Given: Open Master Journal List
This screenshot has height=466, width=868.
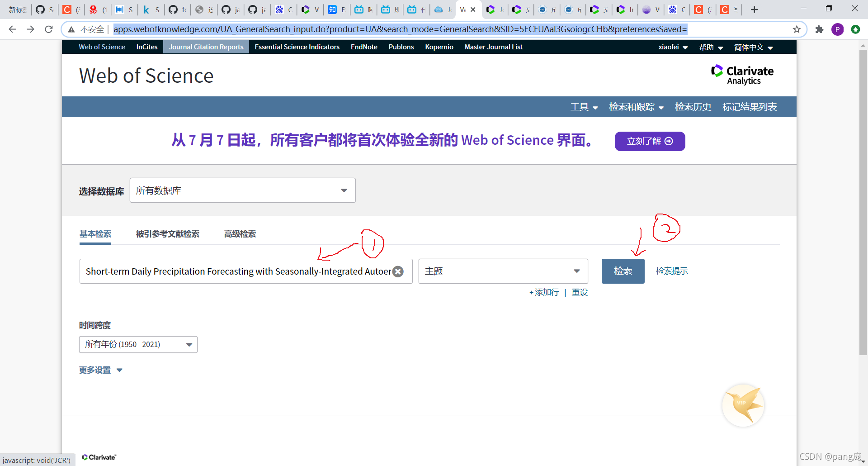Looking at the screenshot, I should coord(494,47).
